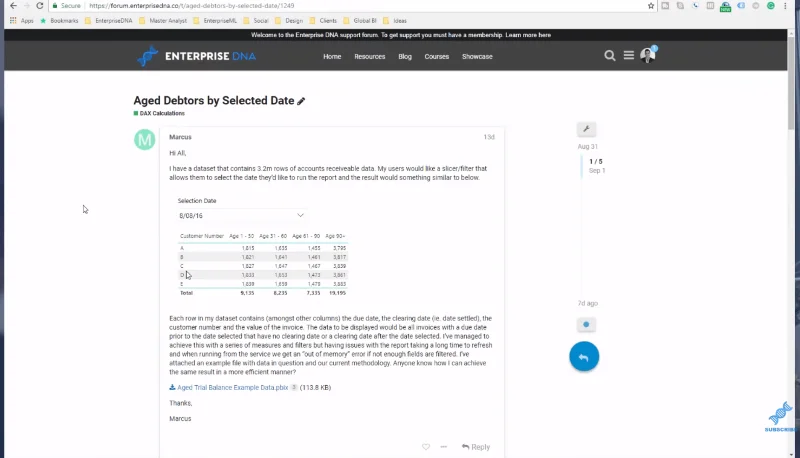Open the Global BI bookmark folder
Viewport: 800px width, 458px height.
360,21
